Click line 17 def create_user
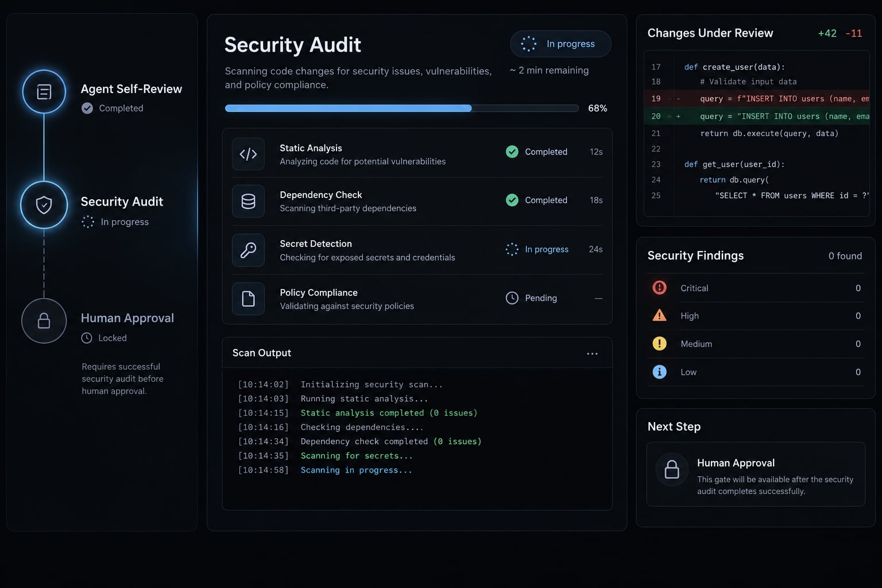 click(734, 67)
